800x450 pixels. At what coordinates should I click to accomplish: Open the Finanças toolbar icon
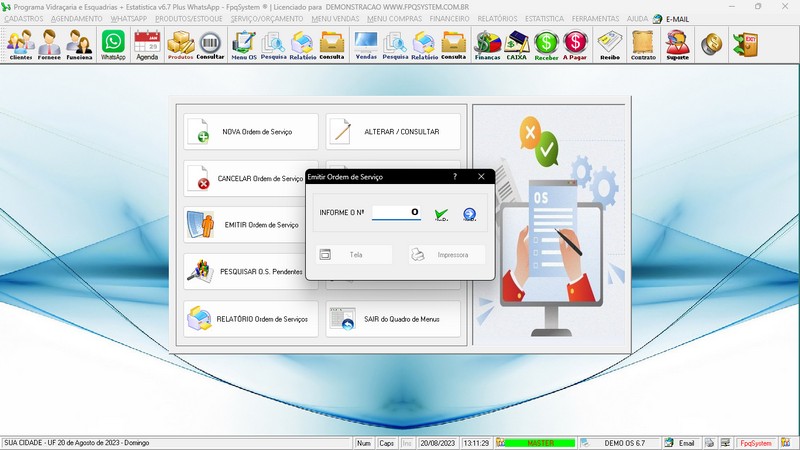[486, 44]
